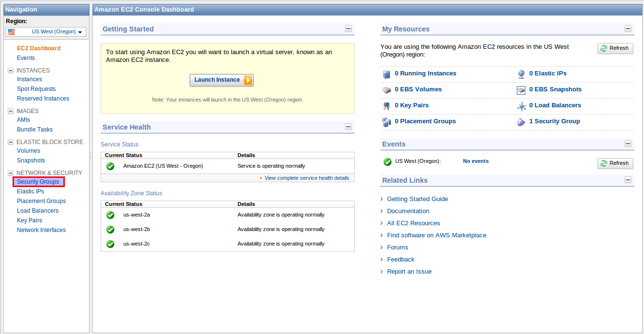Open the Feedback link
644x334 pixels.
pyautogui.click(x=401, y=260)
